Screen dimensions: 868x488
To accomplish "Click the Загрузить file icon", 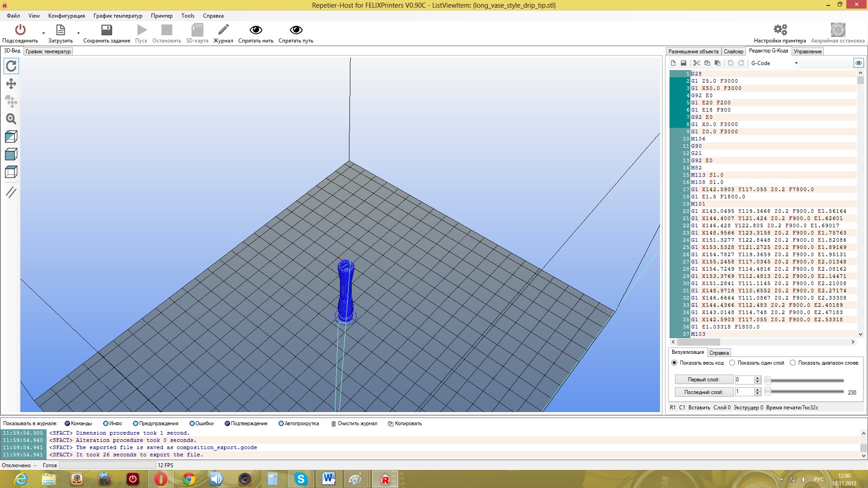I will coord(61,30).
